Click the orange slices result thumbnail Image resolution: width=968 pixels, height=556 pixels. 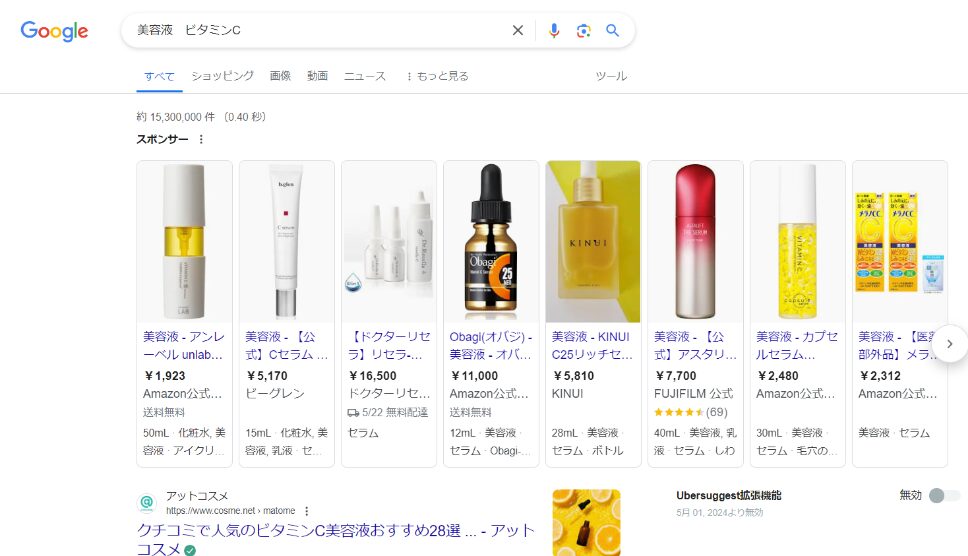point(586,523)
